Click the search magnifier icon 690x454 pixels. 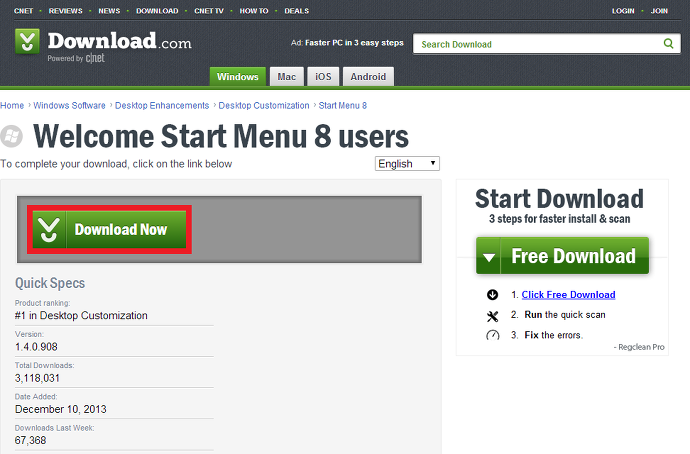coord(668,44)
